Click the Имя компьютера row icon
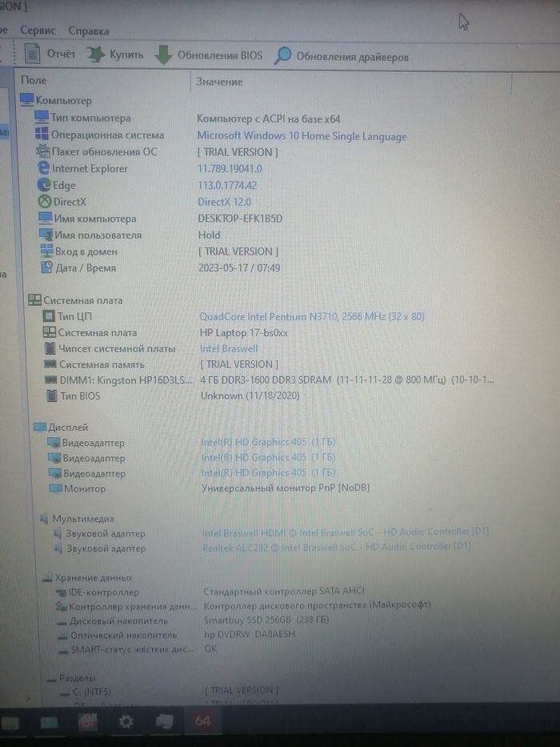 click(x=46, y=218)
